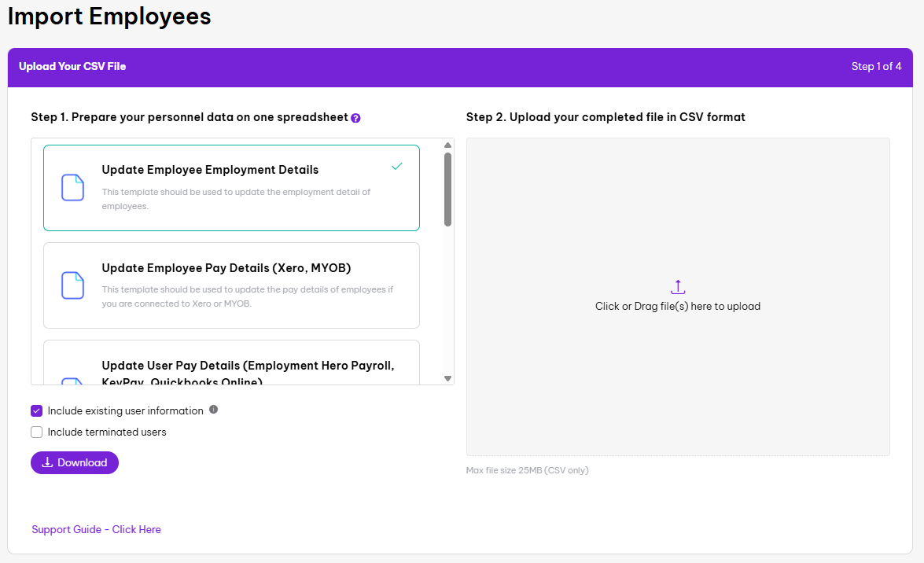Image resolution: width=924 pixels, height=563 pixels.
Task: Click the green checkmark on the selected template
Action: point(397,167)
